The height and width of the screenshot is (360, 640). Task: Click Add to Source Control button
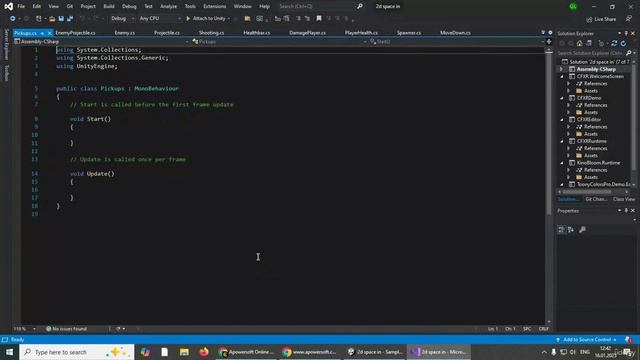click(587, 340)
